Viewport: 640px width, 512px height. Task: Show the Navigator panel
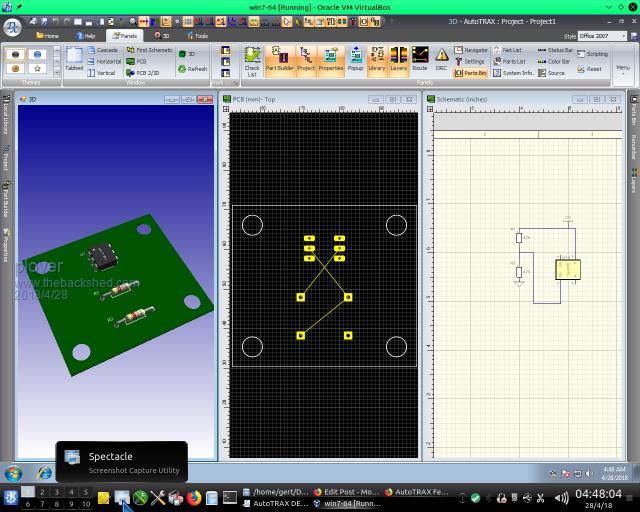coord(471,50)
